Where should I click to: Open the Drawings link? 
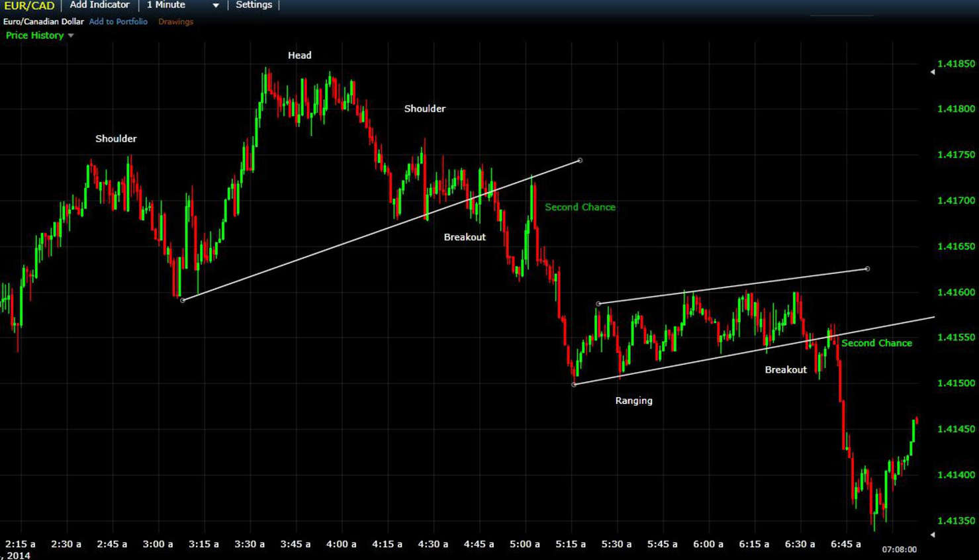click(x=175, y=22)
